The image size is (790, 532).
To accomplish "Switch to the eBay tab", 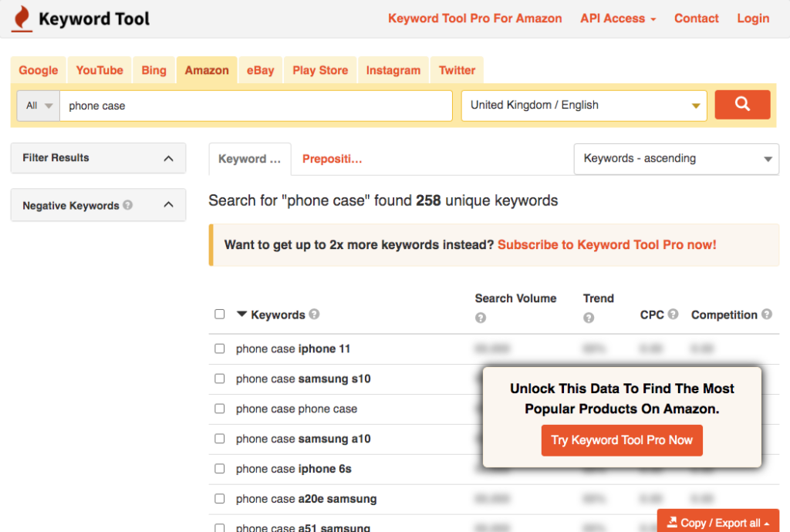I will pos(261,70).
